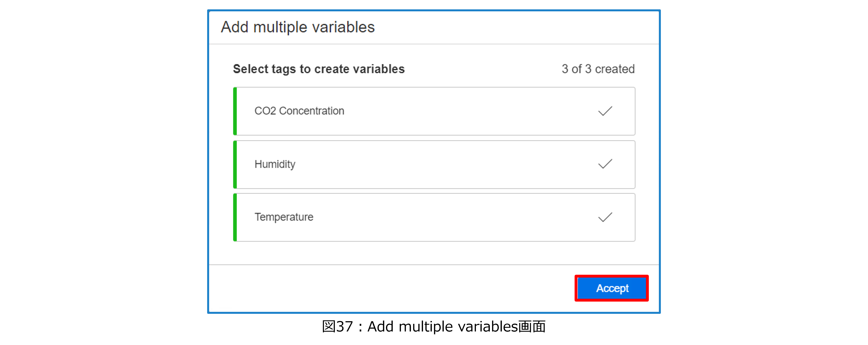Click the Humidity checkmark icon
This screenshot has height=345, width=868.
click(605, 164)
